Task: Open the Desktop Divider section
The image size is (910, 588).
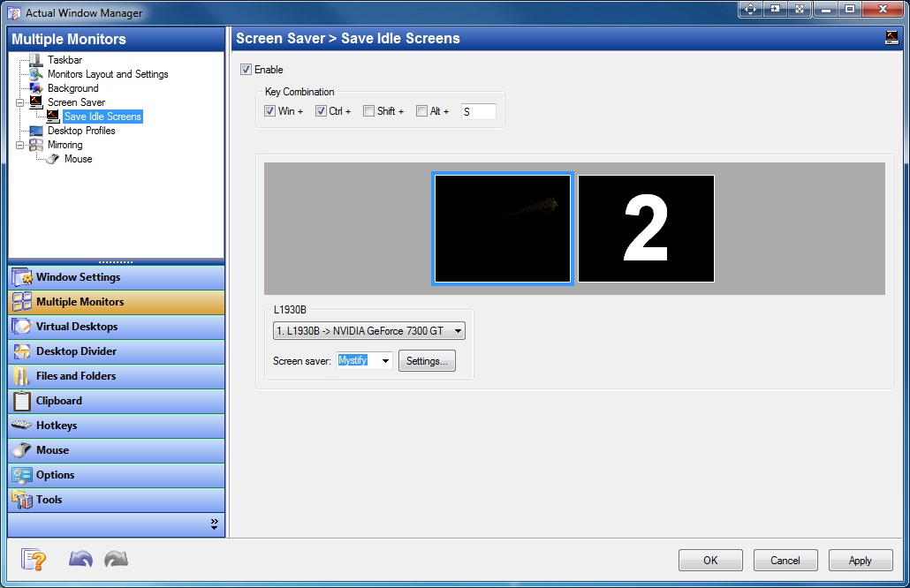Action: click(116, 351)
